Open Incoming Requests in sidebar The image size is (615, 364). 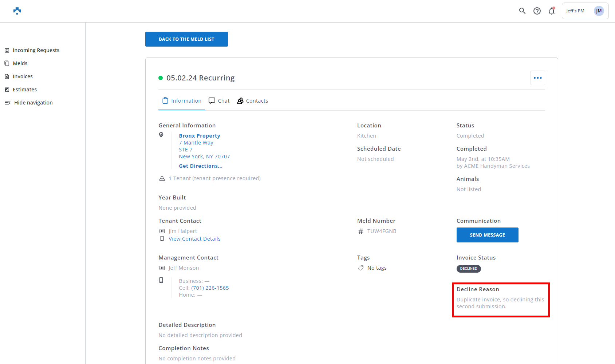click(36, 50)
